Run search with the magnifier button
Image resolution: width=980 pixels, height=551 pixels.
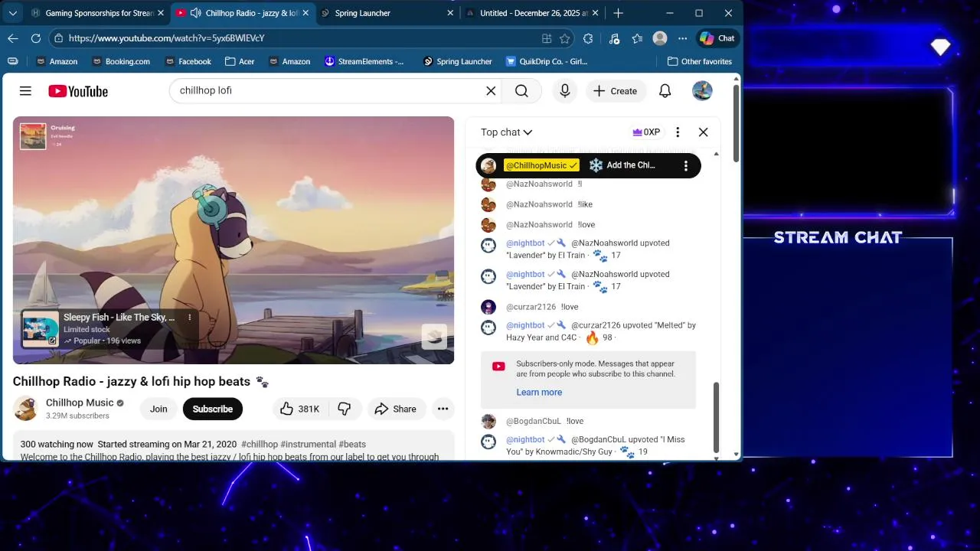point(521,91)
